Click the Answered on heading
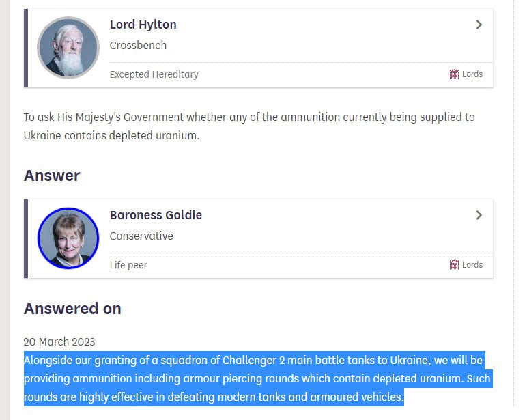527x420 pixels. coord(72,309)
